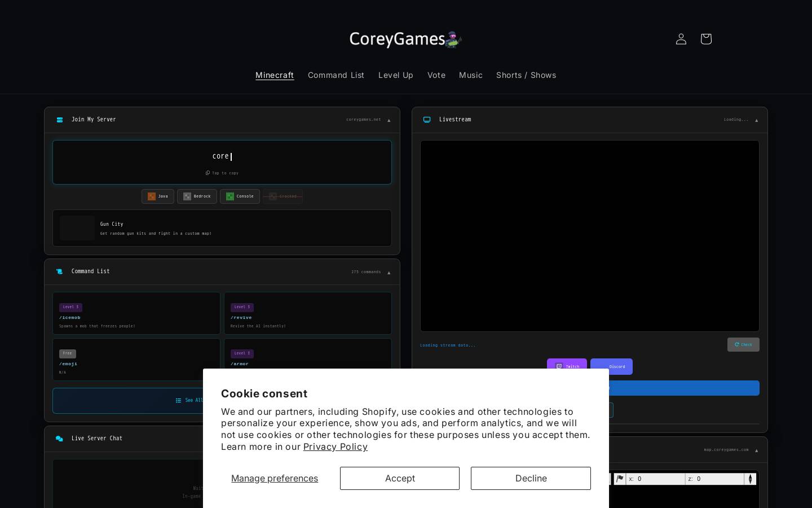Screen dimensions: 812x508
Task: Click the map z coordinate field
Action: click(x=715, y=479)
